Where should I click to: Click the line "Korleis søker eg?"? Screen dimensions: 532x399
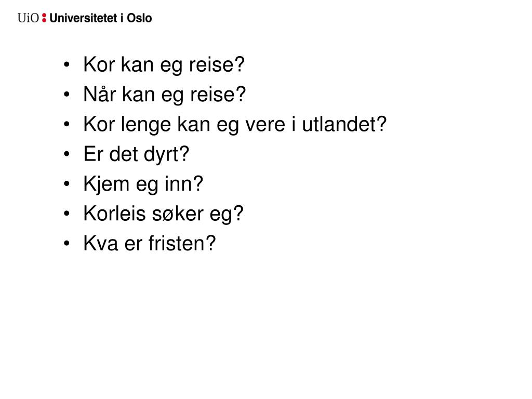click(163, 214)
